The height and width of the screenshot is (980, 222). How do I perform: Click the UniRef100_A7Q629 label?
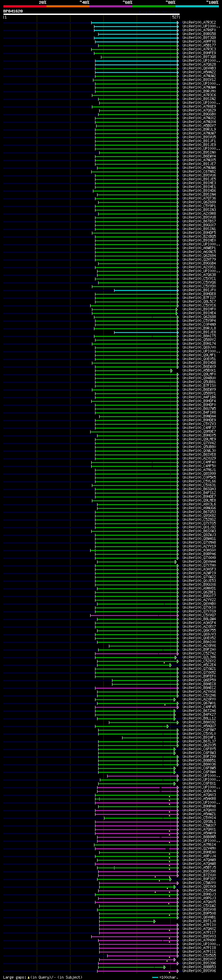pyautogui.click(x=199, y=110)
